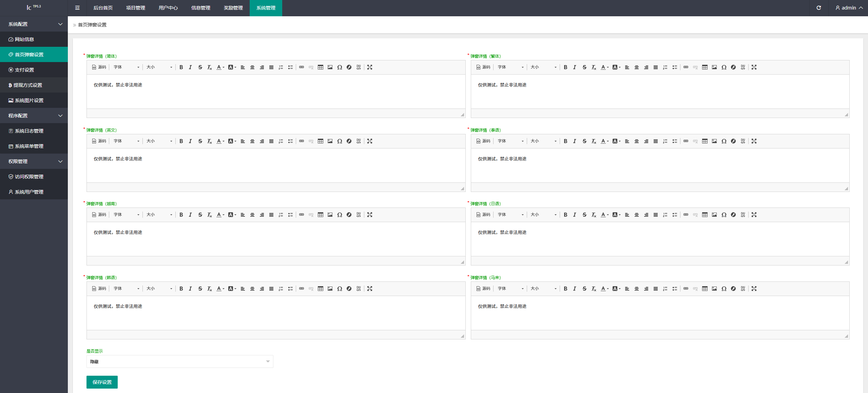Toggle 源码 source mode in 马来 editor
868x393 pixels.
(x=483, y=289)
